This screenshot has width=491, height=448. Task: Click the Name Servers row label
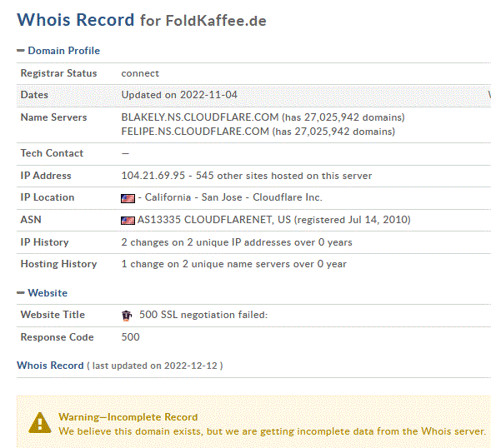pyautogui.click(x=53, y=117)
